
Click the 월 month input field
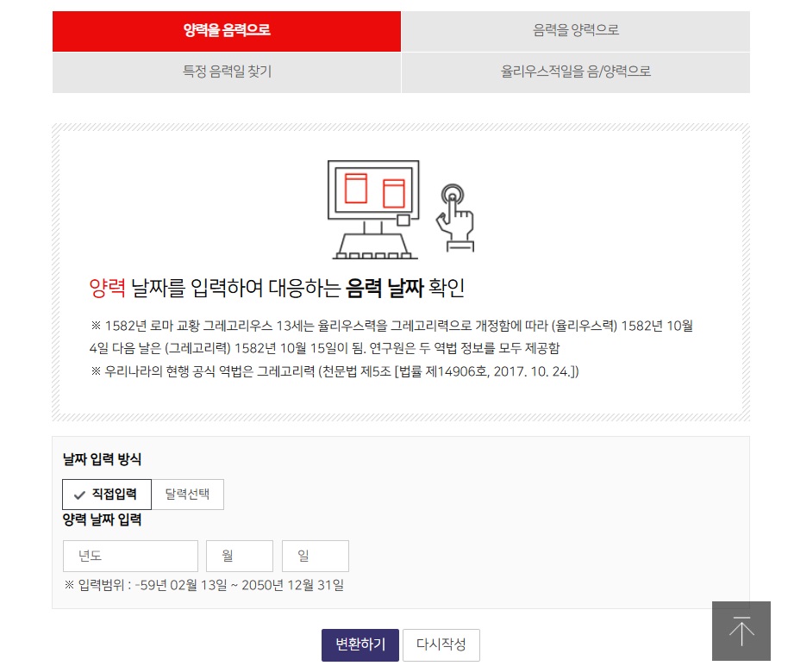[239, 556]
